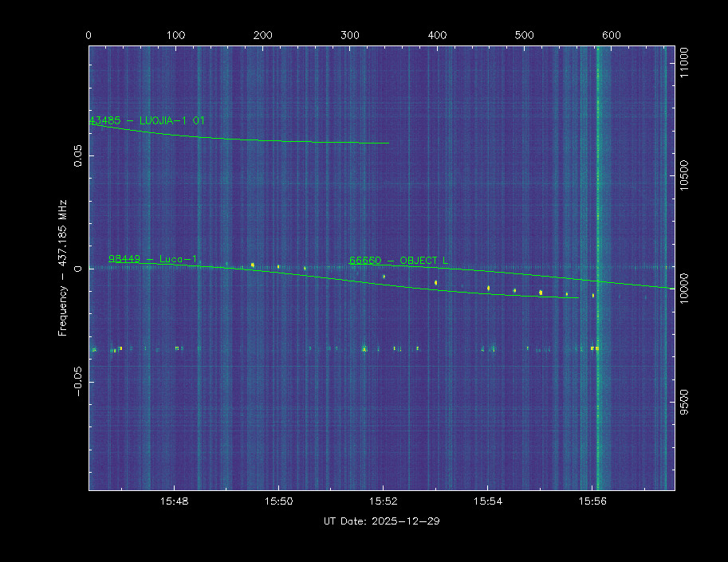The height and width of the screenshot is (562, 728).
Task: Click the 100 tick on top axis
Action: (176, 35)
